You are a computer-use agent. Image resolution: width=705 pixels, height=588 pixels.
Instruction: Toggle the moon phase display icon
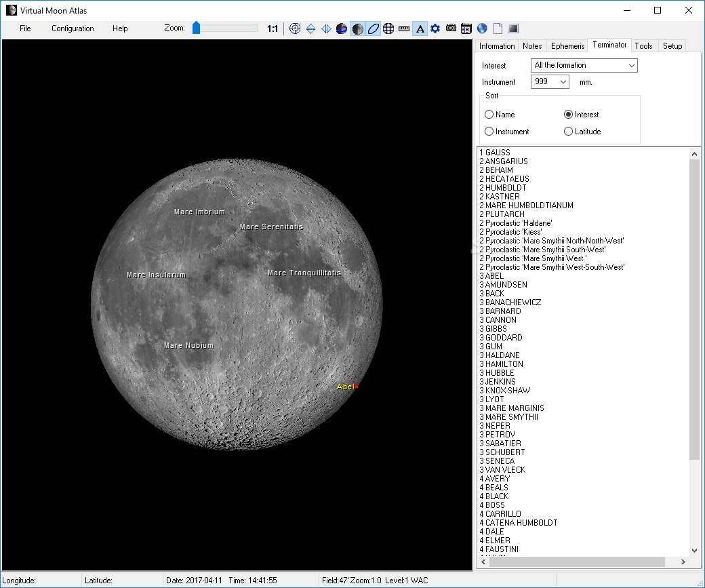coord(357,28)
